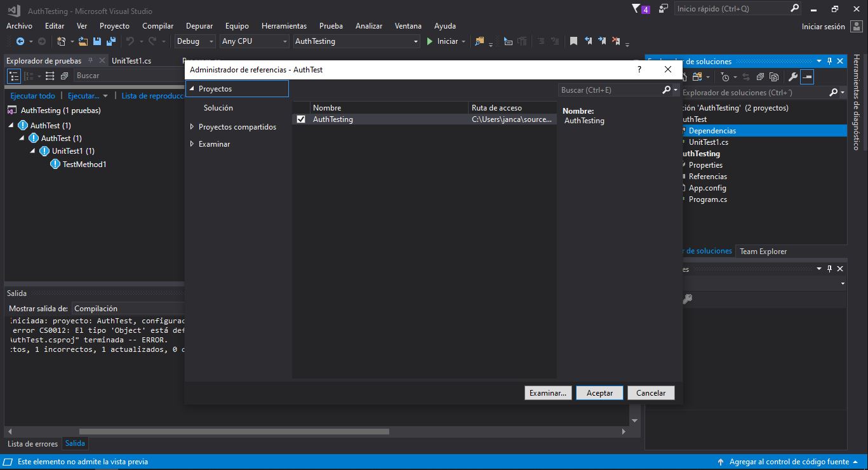
Task: Click the Ruta de acceso column header
Action: (x=512, y=108)
